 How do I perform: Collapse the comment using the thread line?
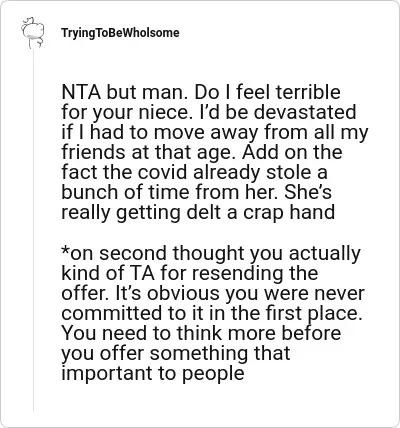pos(33,230)
